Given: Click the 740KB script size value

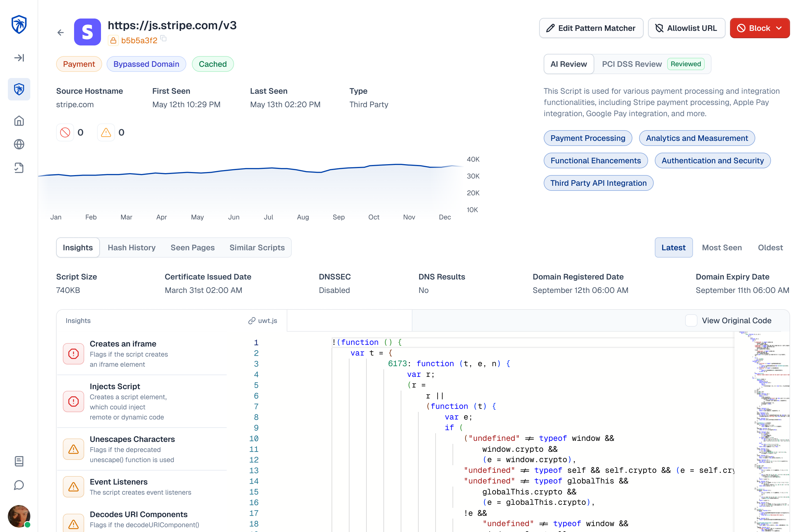Looking at the screenshot, I should point(68,290).
